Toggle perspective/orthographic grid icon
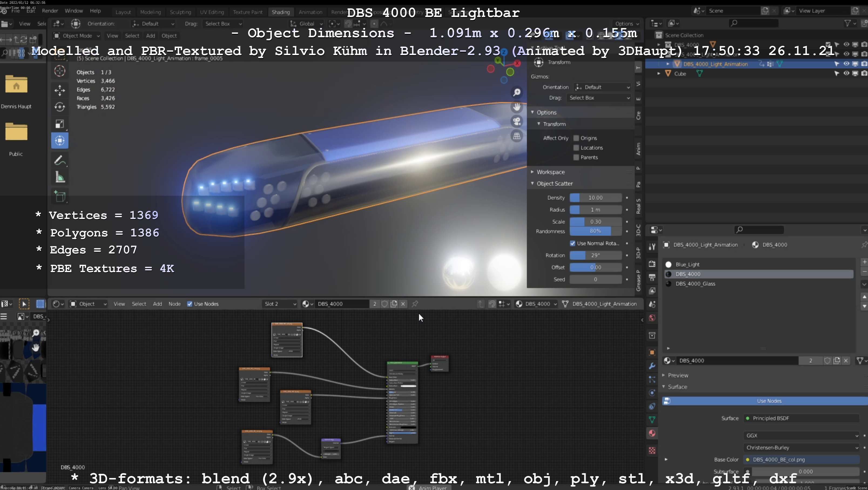This screenshot has height=490, width=868. (x=516, y=136)
